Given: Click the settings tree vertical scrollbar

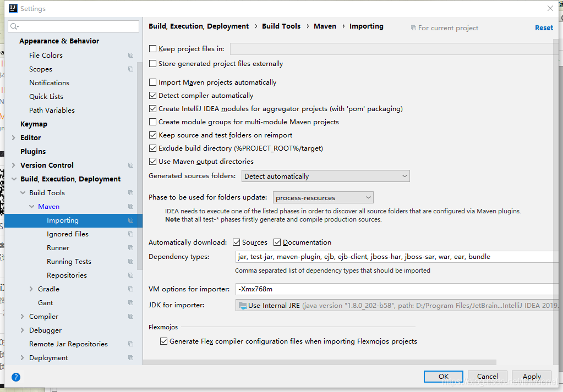Looking at the screenshot, I should click(140, 167).
